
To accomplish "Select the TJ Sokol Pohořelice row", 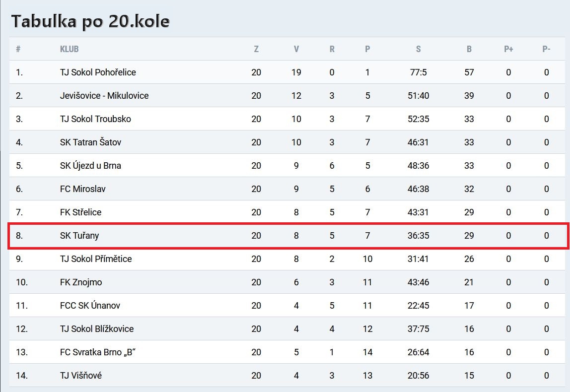I will coord(287,72).
